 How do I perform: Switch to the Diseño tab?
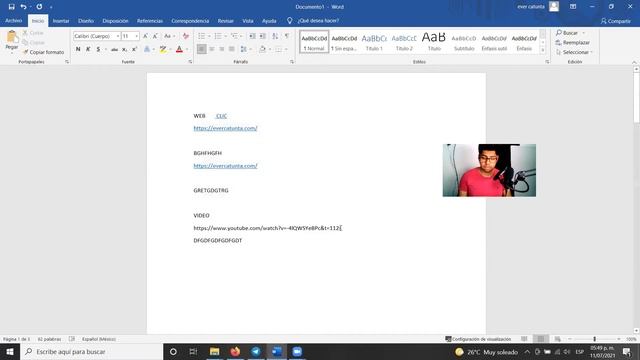(86, 21)
